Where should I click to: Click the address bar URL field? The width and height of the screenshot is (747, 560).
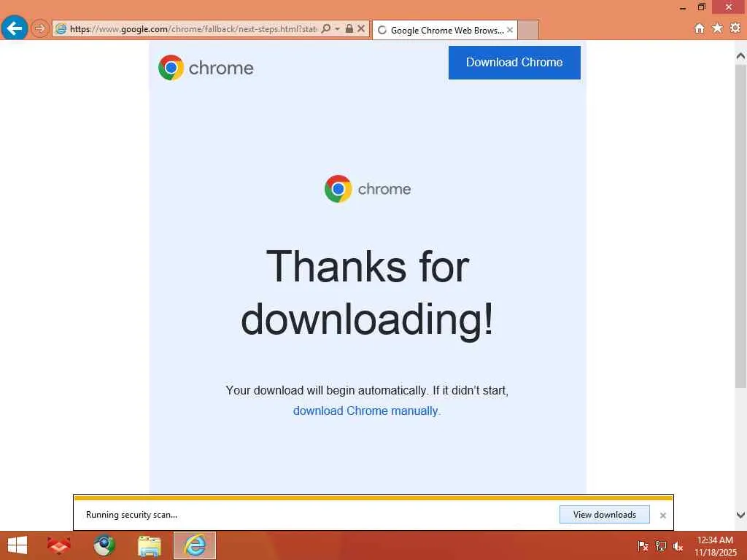(192, 29)
